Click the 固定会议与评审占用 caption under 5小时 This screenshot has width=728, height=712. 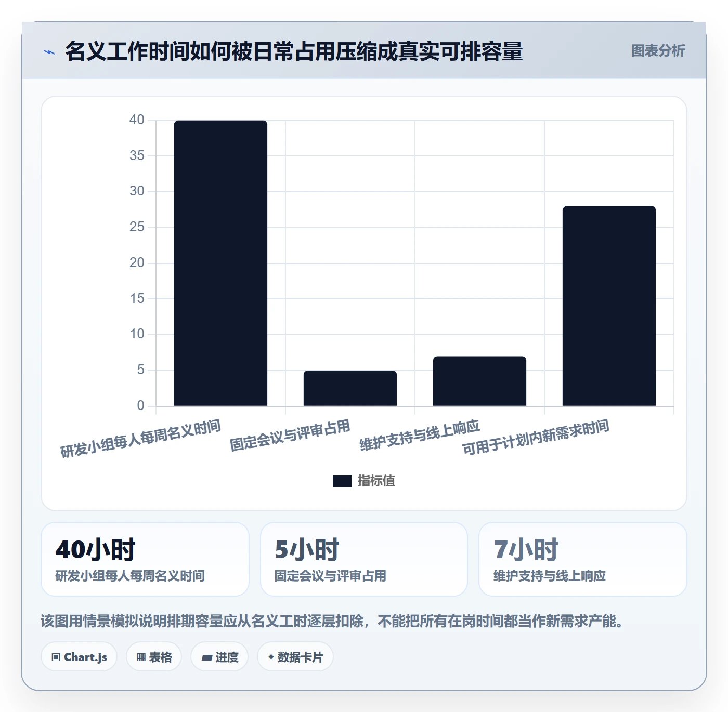330,576
